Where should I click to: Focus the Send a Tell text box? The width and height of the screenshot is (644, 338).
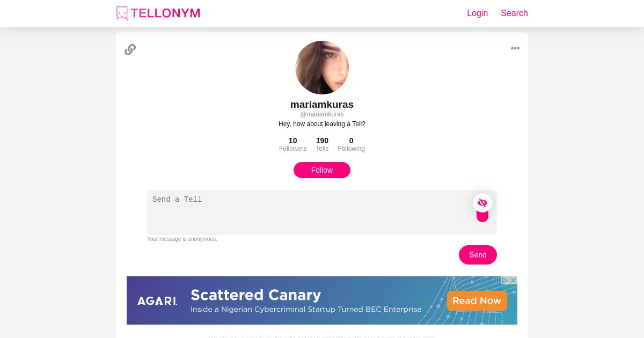(309, 212)
